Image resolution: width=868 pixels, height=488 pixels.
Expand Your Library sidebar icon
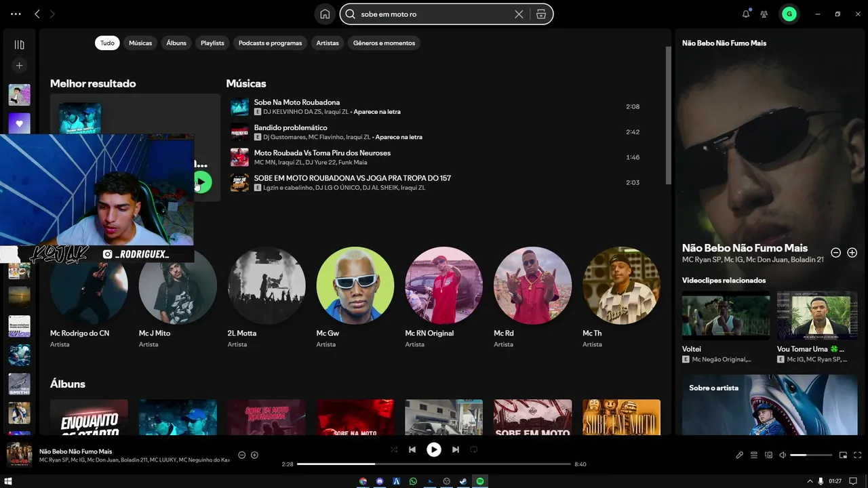[x=19, y=45]
